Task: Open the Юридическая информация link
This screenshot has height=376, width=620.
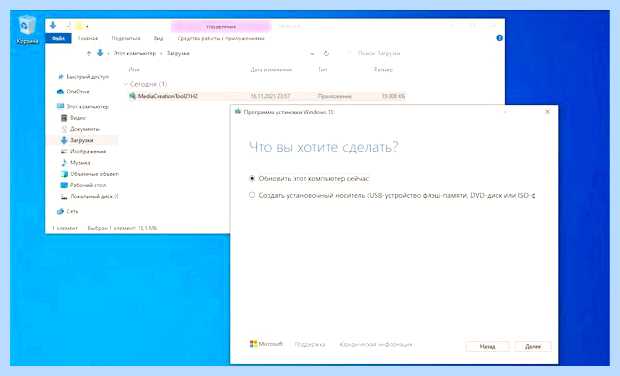Action: [x=376, y=344]
